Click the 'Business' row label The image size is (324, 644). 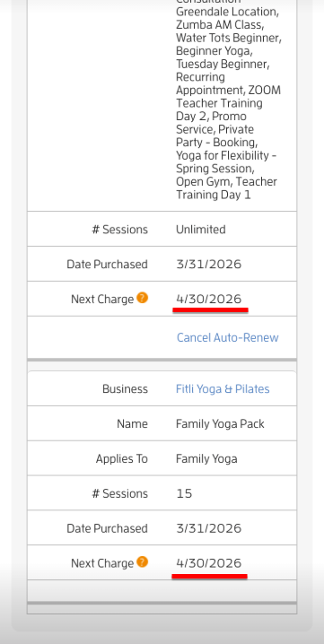125,389
